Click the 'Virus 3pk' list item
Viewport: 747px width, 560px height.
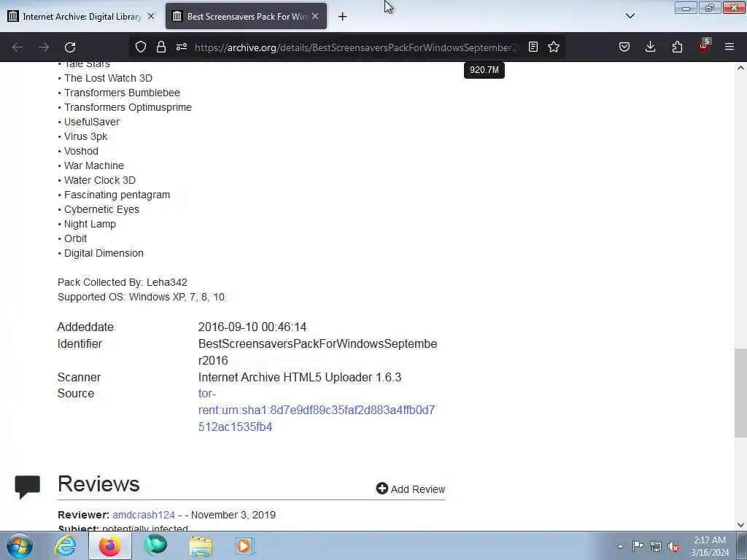pos(85,136)
